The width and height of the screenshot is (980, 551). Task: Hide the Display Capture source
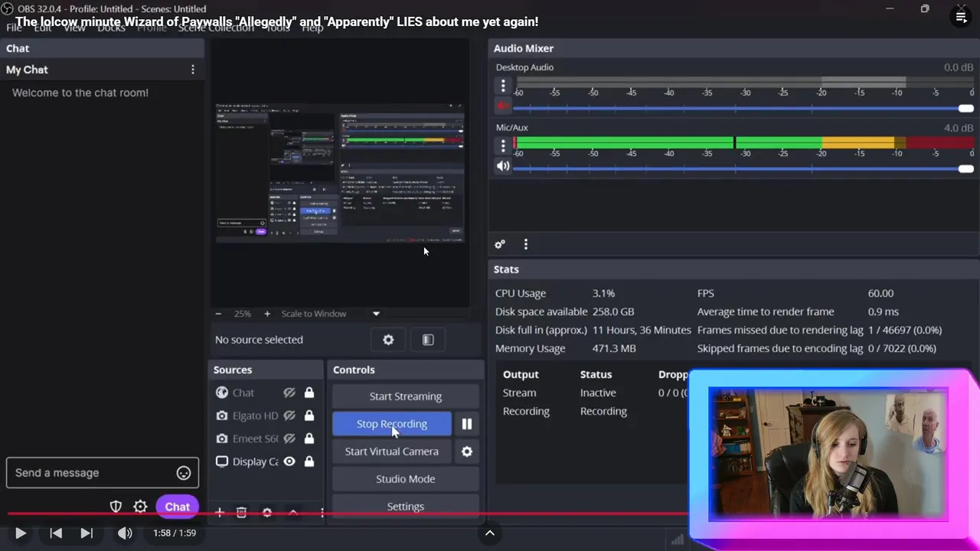(x=289, y=461)
